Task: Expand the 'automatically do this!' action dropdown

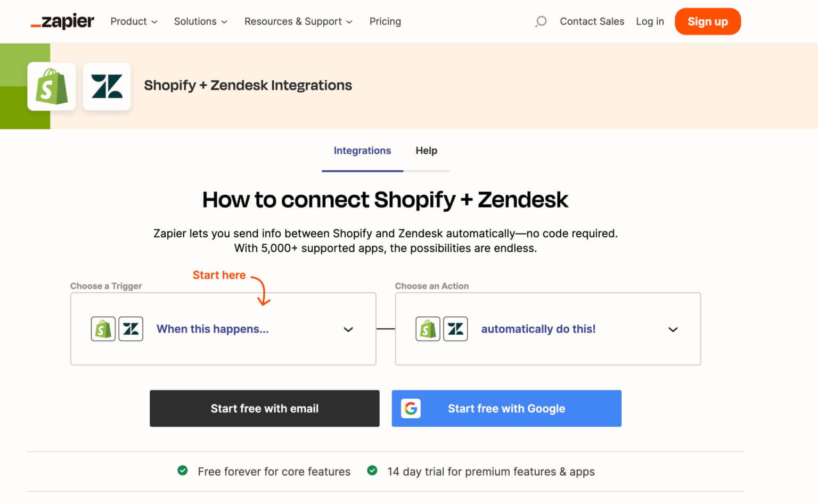Action: (673, 329)
